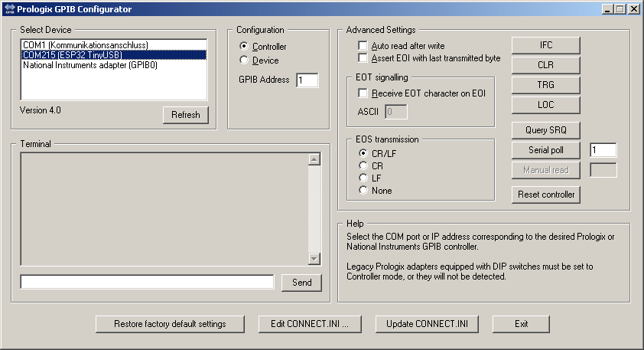
Task: Click the IFC button
Action: (x=546, y=45)
